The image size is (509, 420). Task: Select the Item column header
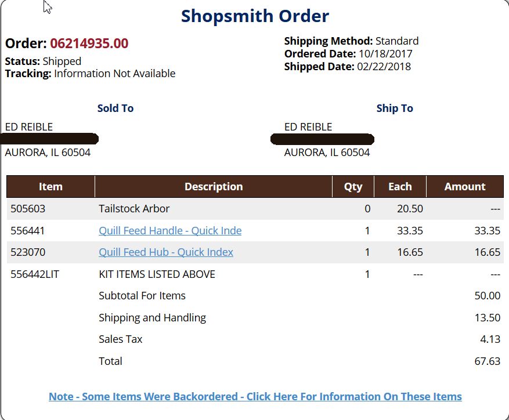click(50, 187)
